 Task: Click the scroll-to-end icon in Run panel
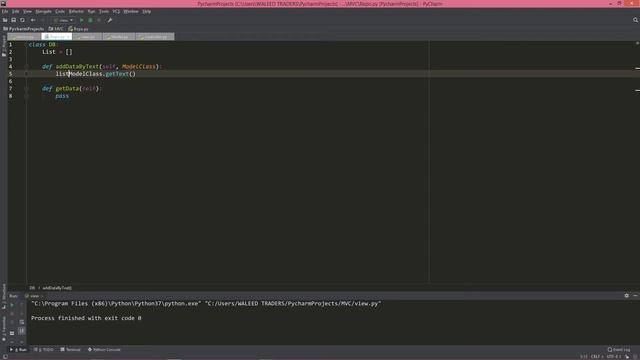point(22,331)
